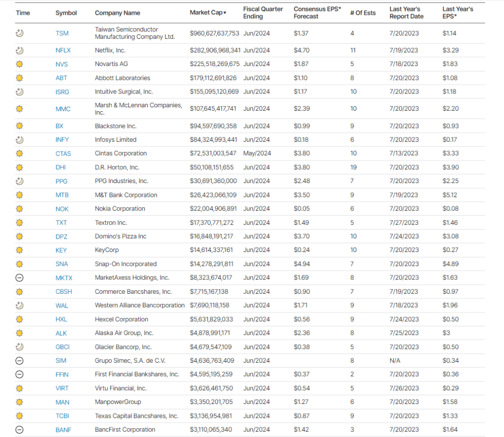Click the time-not-supplied icon for FFIN
This screenshot has height=437, width=504.
coord(19,375)
